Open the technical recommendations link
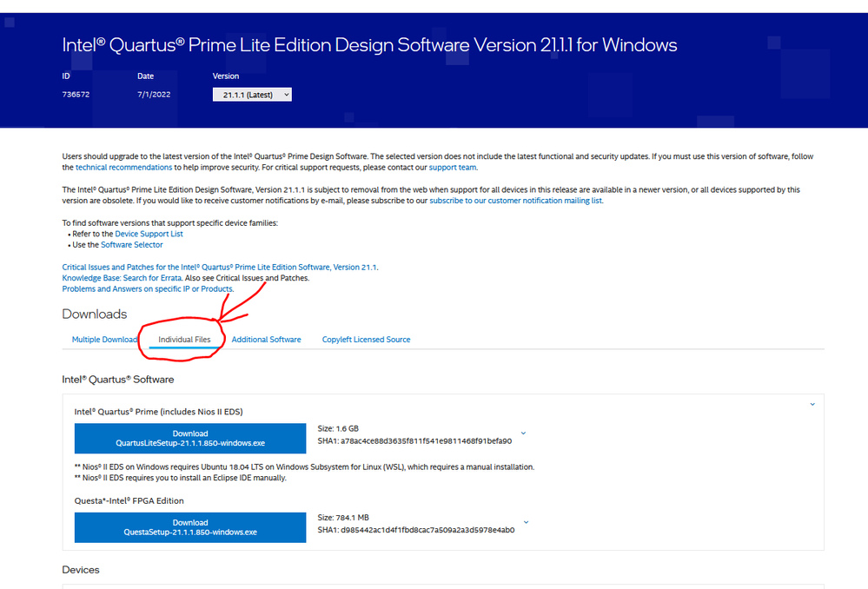The image size is (868, 589). (x=123, y=167)
